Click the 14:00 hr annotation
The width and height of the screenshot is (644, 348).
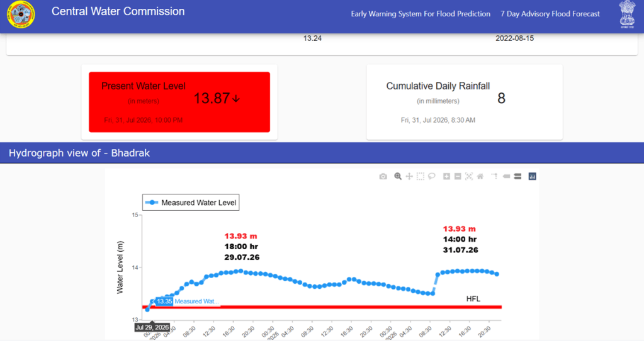tap(460, 239)
